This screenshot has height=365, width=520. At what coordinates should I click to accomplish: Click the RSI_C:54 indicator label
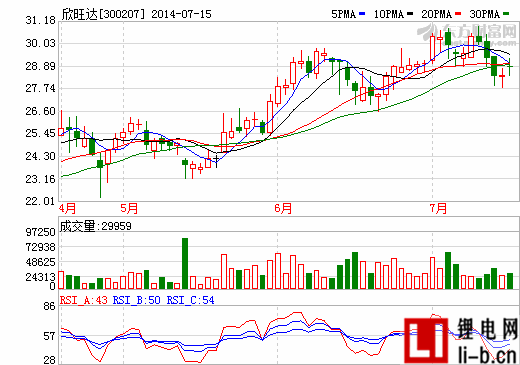pyautogui.click(x=190, y=300)
